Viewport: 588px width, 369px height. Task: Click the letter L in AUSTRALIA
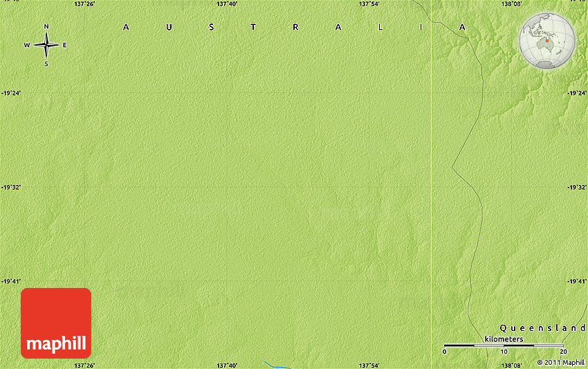pyautogui.click(x=380, y=27)
